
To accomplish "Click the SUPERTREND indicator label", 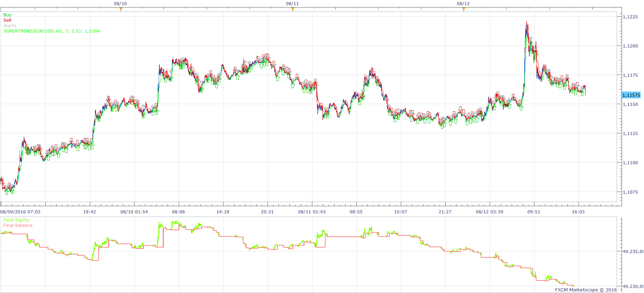I will coord(52,31).
